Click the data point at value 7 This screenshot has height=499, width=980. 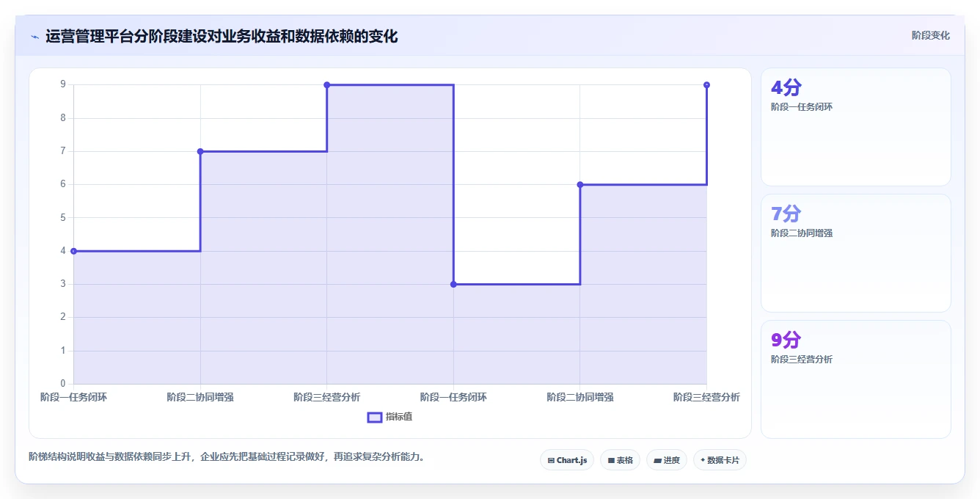coord(200,151)
